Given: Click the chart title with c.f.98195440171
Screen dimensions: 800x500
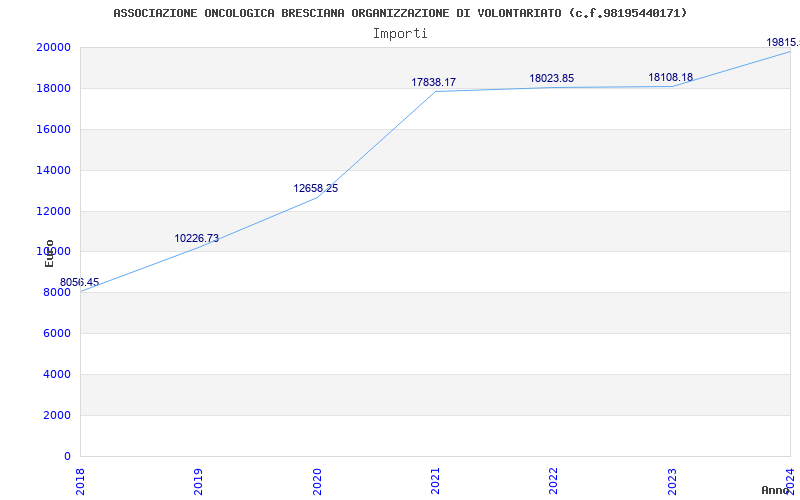Looking at the screenshot, I should click(400, 13).
